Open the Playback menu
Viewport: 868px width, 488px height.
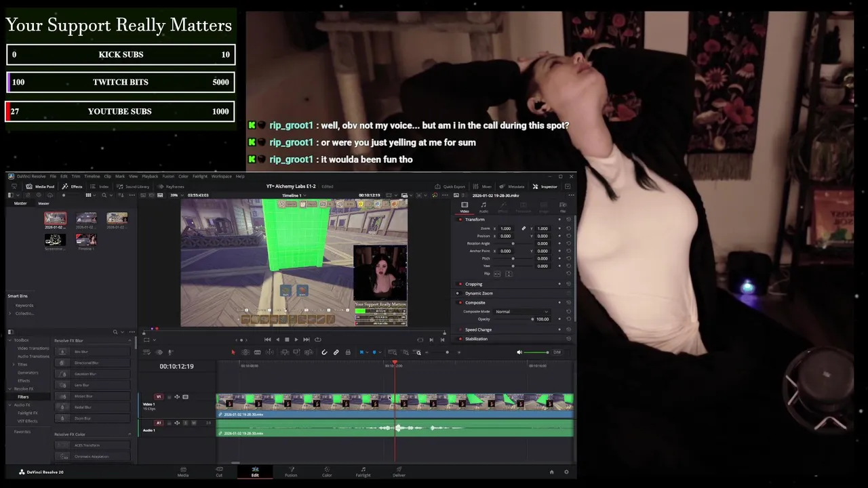150,176
